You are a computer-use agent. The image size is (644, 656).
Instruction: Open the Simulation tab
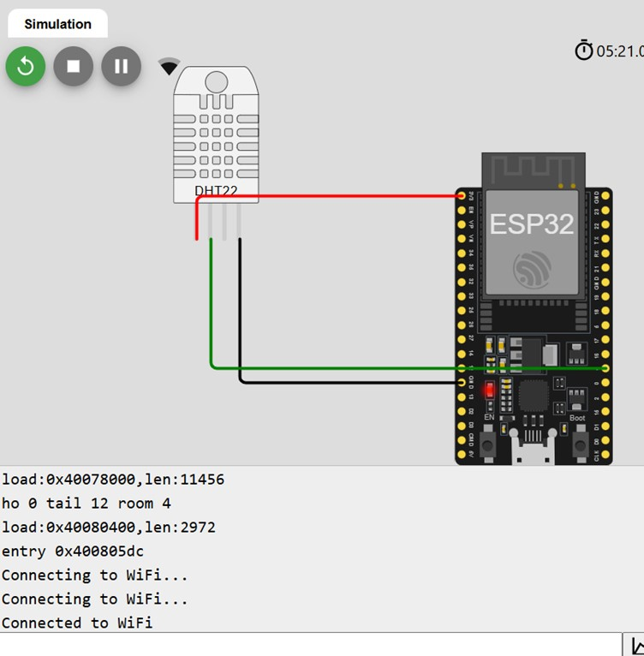coord(57,24)
